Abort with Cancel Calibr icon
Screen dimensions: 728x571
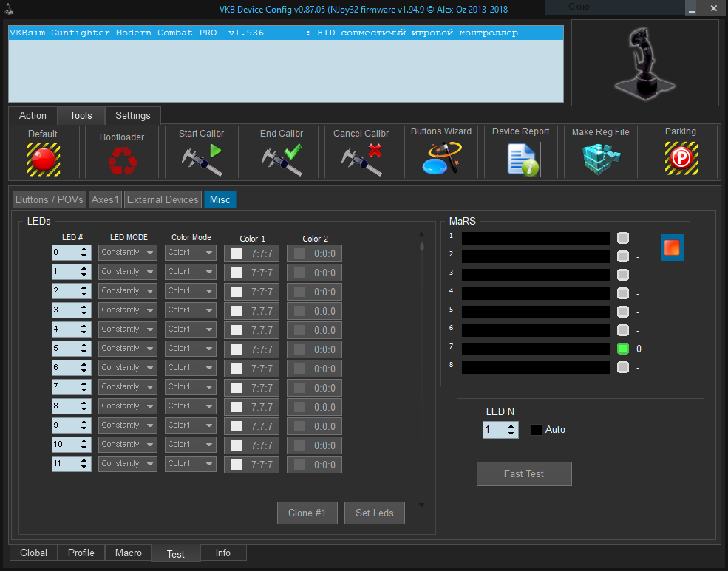pyautogui.click(x=361, y=160)
